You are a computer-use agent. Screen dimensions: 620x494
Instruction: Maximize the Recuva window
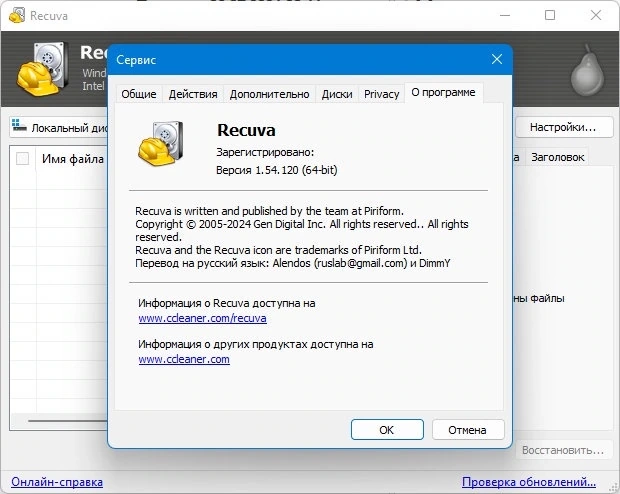pyautogui.click(x=550, y=15)
